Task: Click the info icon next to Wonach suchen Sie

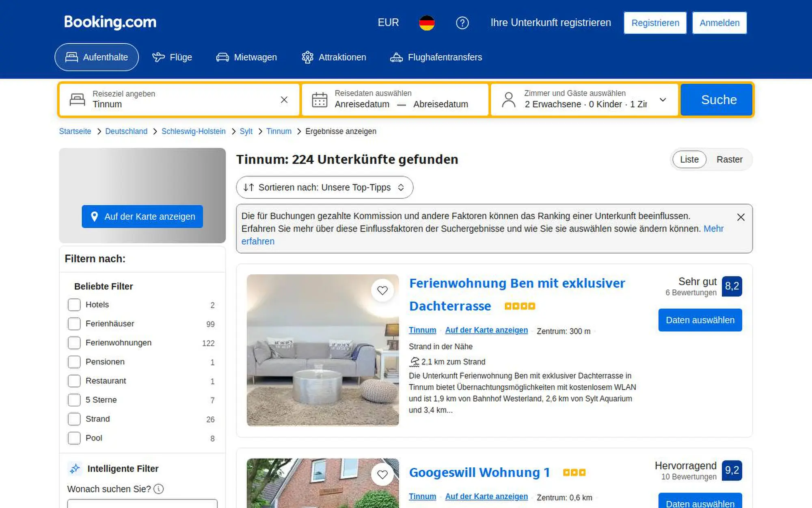Action: tap(159, 489)
